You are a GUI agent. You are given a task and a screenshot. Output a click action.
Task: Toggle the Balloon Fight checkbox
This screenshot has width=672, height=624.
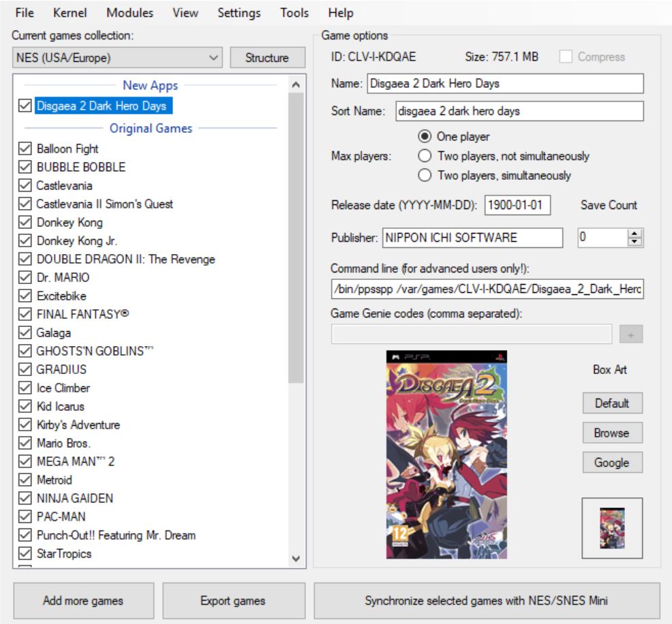coord(25,149)
